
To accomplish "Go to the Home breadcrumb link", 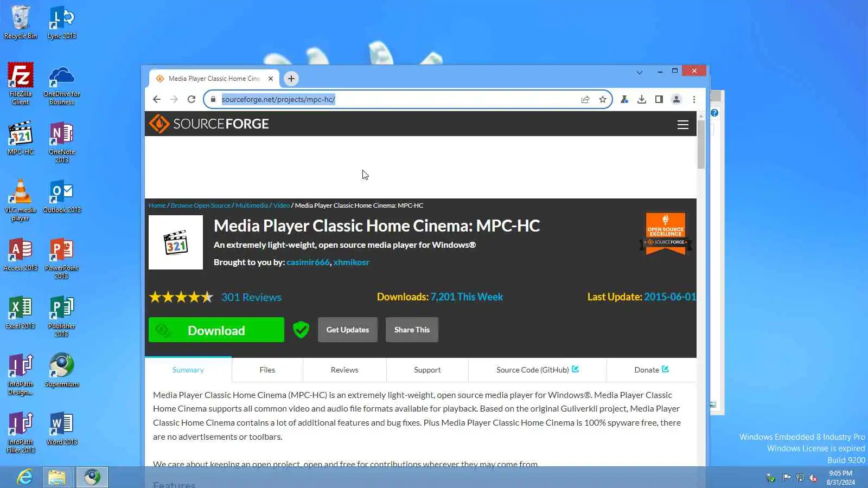I will point(157,206).
